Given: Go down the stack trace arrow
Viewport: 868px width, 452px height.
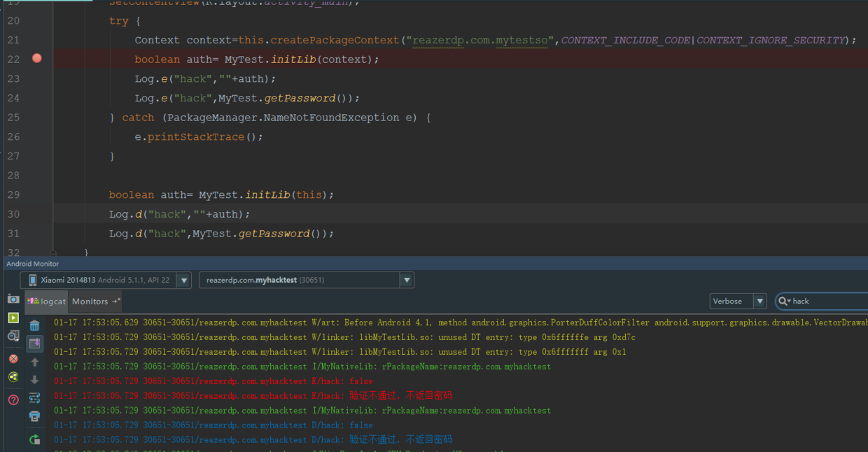Looking at the screenshot, I should [x=34, y=380].
